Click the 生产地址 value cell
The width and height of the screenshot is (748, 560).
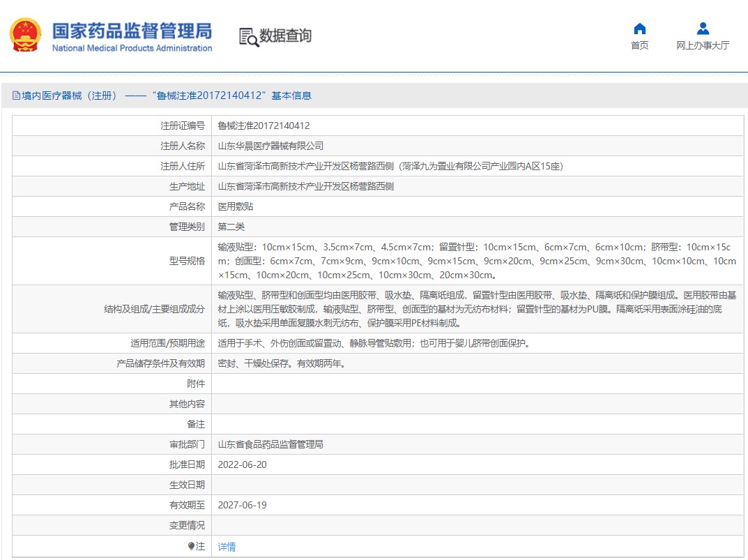pos(306,187)
